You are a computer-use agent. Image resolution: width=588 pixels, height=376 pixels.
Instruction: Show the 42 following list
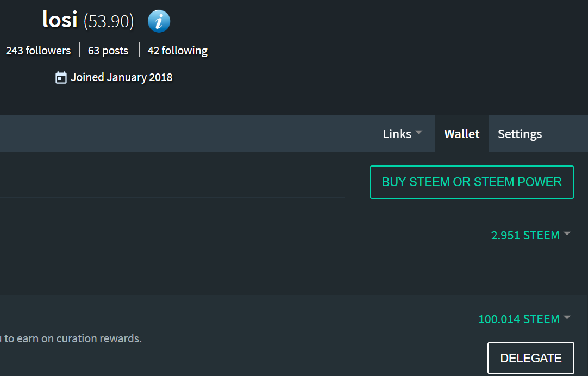177,51
